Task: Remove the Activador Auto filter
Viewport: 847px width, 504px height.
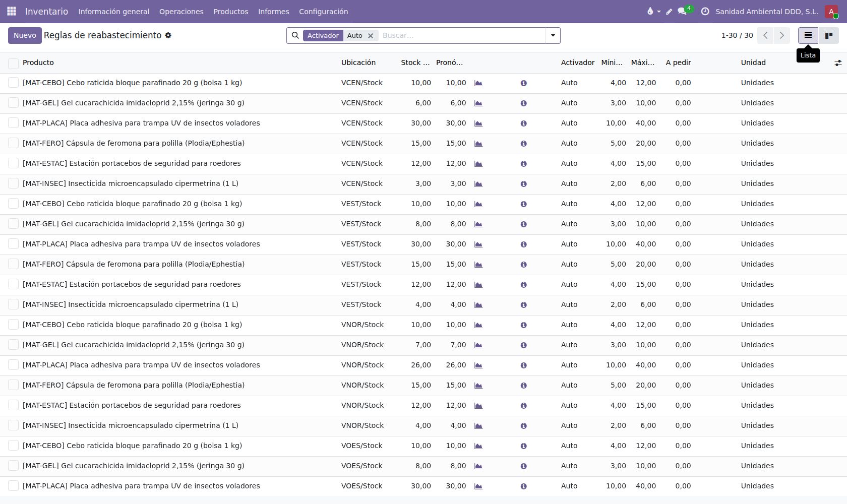Action: pyautogui.click(x=371, y=36)
